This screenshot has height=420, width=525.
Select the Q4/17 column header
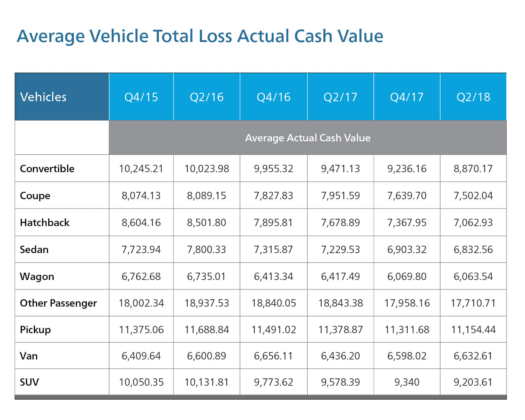[407, 97]
